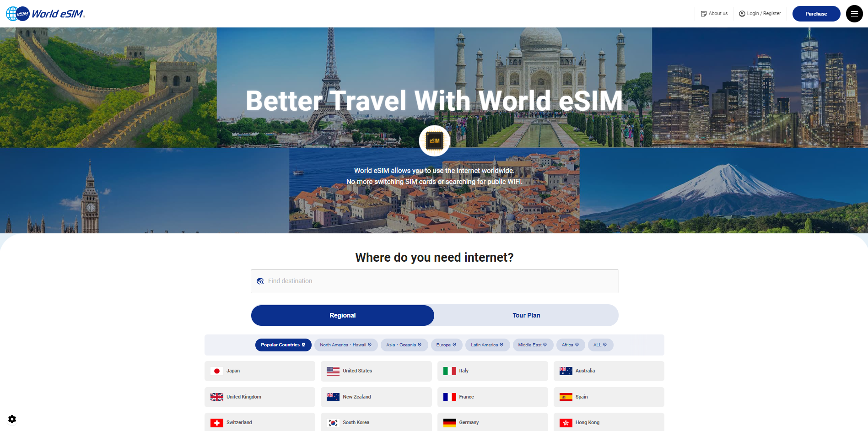Click the pin icon on Europe filter
Viewport: 868px width, 431px height.
(454, 345)
